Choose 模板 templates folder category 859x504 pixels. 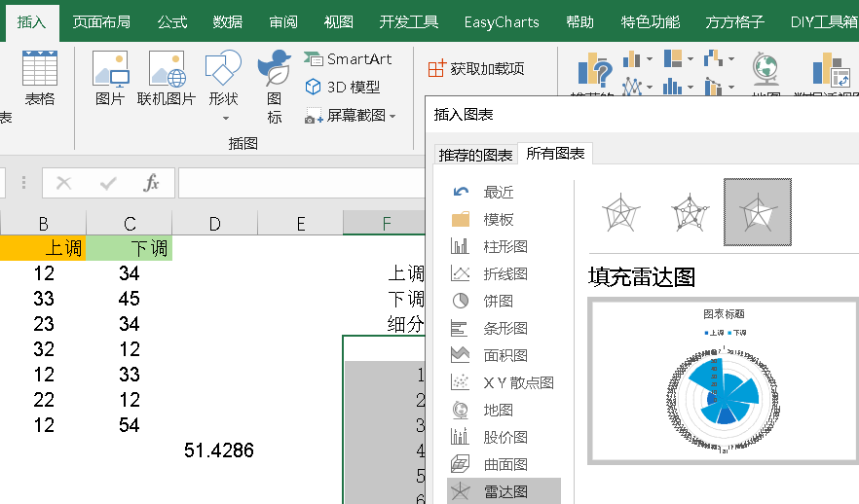click(498, 220)
